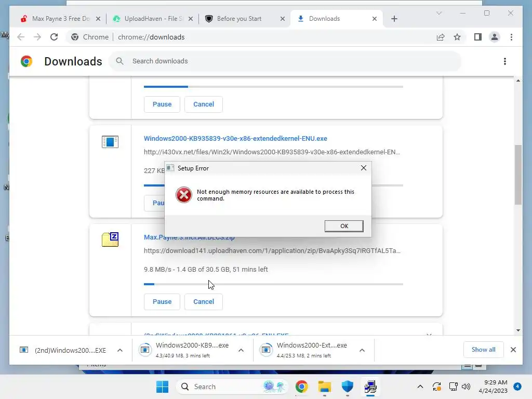Close the download shelf
This screenshot has height=399, width=532.
click(513, 350)
